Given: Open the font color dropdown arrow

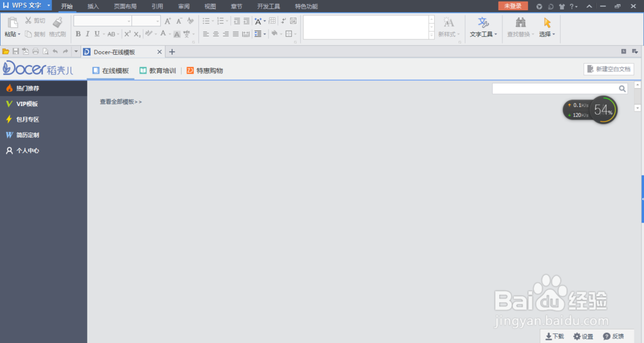Looking at the screenshot, I should point(169,34).
